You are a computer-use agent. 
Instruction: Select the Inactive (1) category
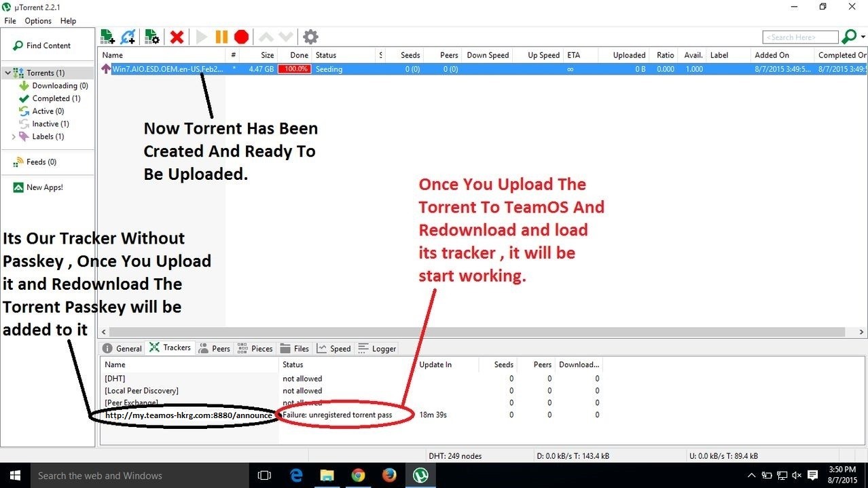click(x=45, y=124)
